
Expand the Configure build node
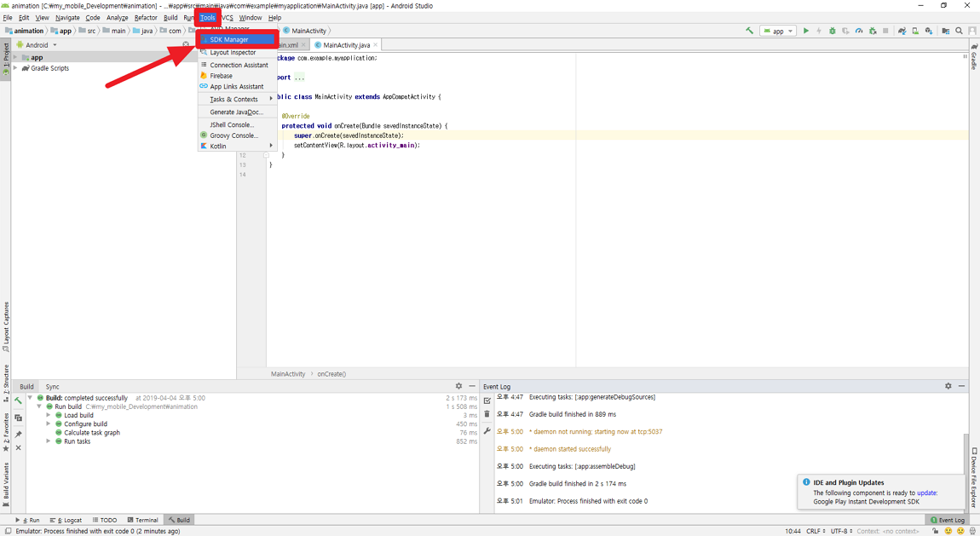coord(48,424)
